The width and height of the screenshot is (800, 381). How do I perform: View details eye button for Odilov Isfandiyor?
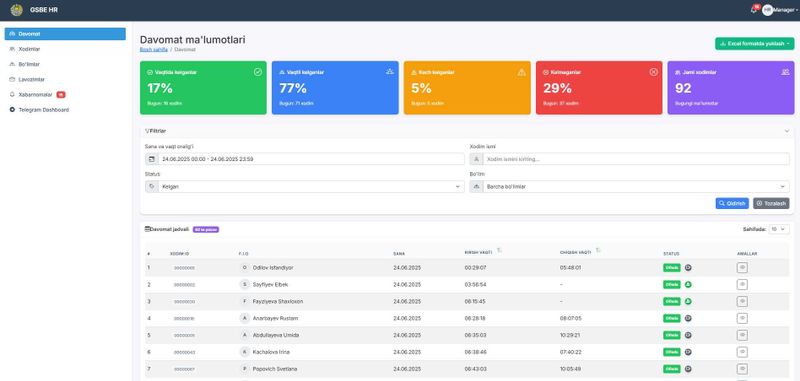pyautogui.click(x=742, y=267)
